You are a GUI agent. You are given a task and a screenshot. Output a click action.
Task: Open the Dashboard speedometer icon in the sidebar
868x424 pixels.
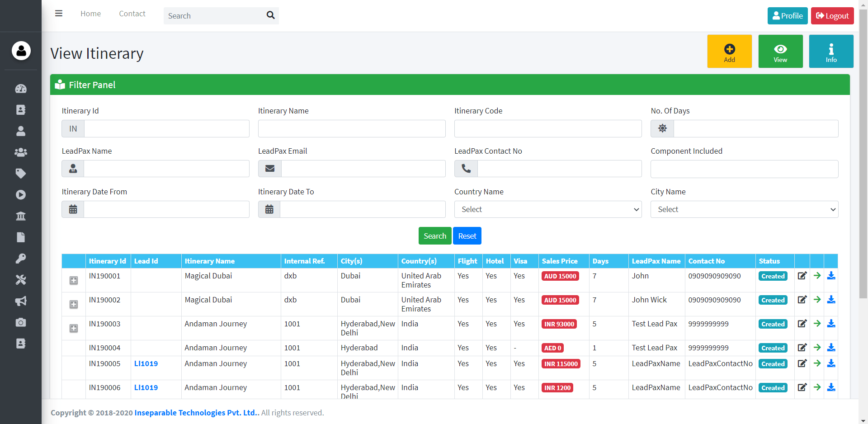point(21,89)
